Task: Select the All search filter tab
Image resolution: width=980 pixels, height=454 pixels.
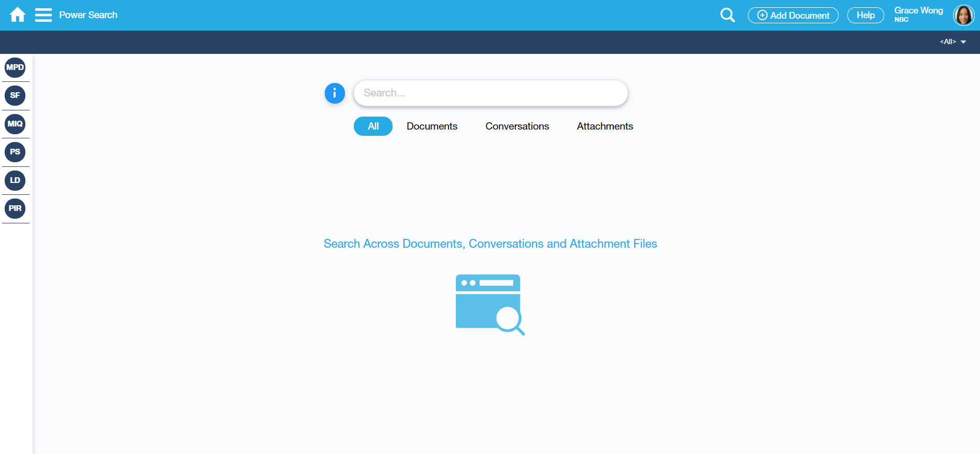Action: point(373,126)
